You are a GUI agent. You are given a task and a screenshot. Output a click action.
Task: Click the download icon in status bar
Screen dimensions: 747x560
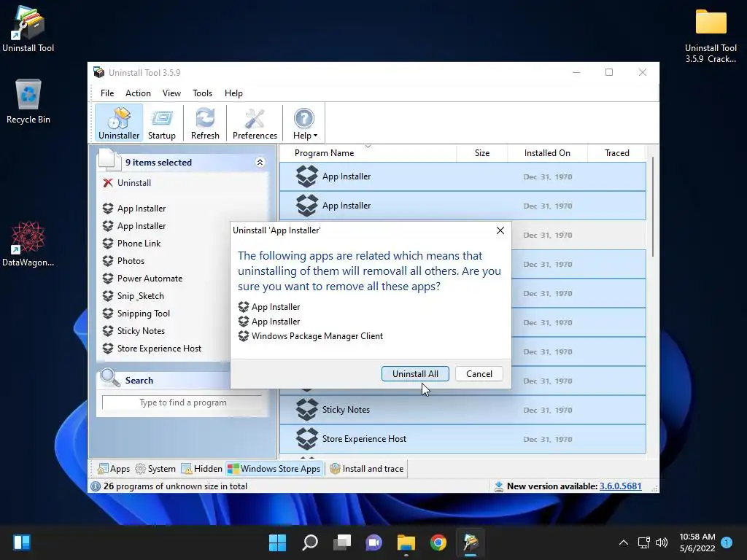click(x=498, y=486)
